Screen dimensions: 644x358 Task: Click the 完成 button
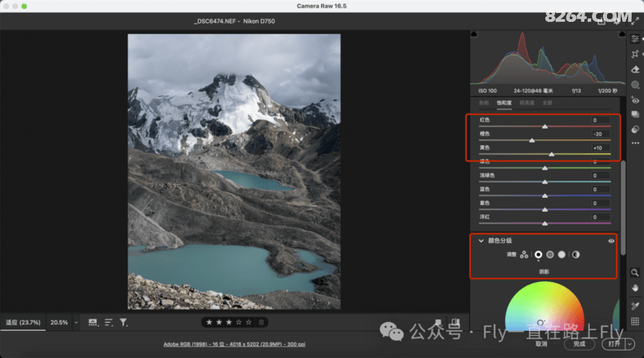(580, 344)
